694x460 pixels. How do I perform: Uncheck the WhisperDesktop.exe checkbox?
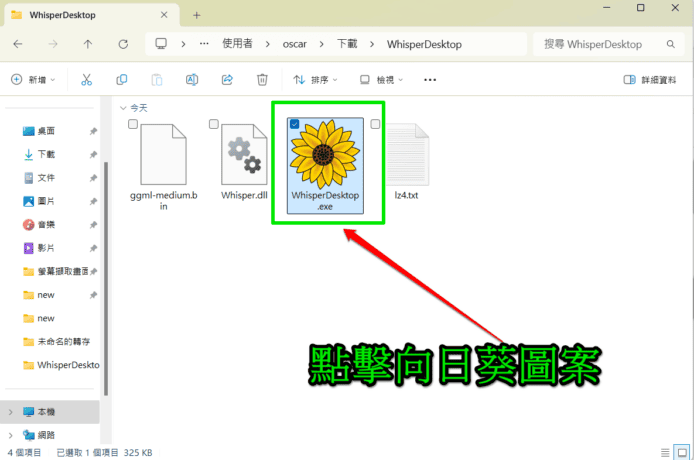[294, 124]
